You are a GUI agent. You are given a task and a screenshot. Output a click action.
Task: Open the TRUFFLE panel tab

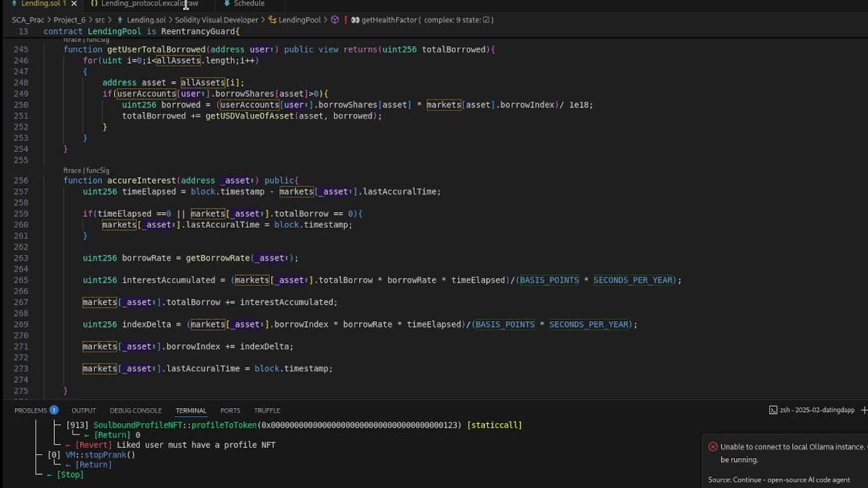coord(267,410)
